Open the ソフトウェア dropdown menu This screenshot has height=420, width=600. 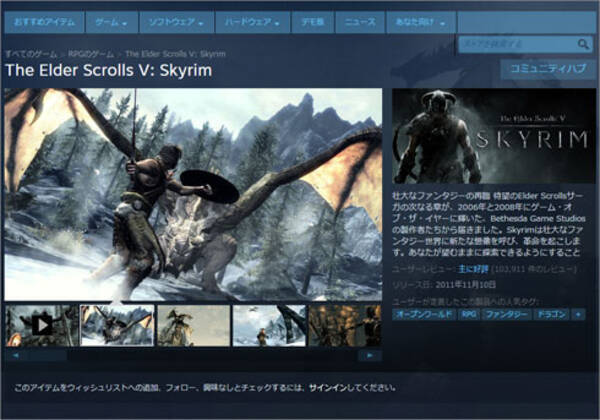177,22
